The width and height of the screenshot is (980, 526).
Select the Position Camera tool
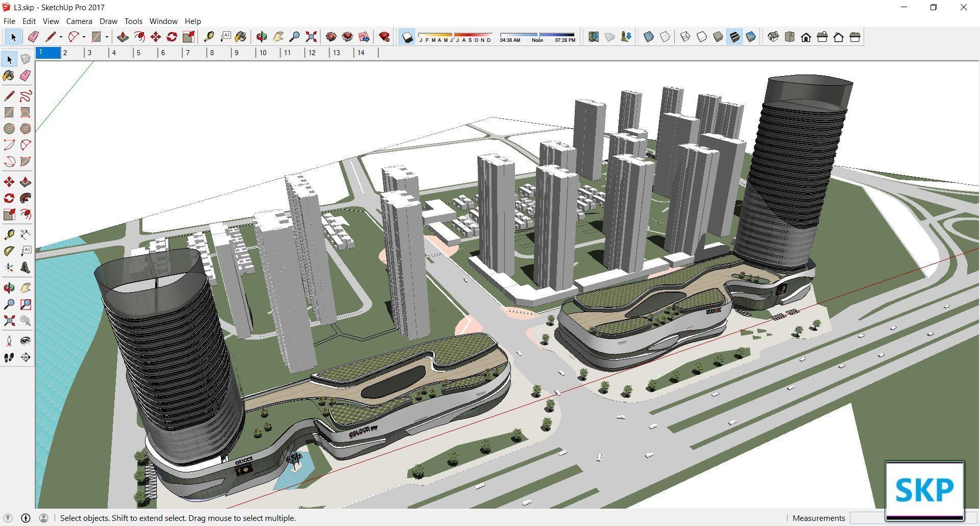click(9, 341)
